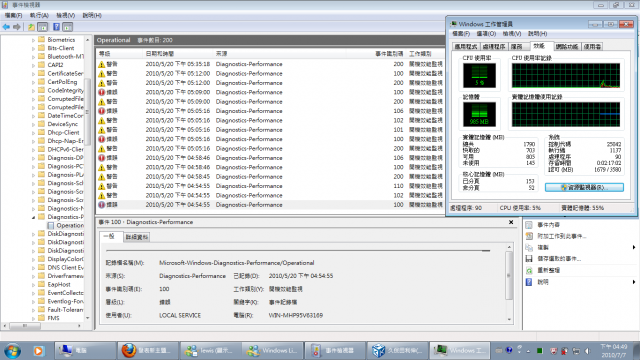Click the network tray icon with red X
Image resolution: width=640 pixels, height=360 pixels.
[x=565, y=351]
